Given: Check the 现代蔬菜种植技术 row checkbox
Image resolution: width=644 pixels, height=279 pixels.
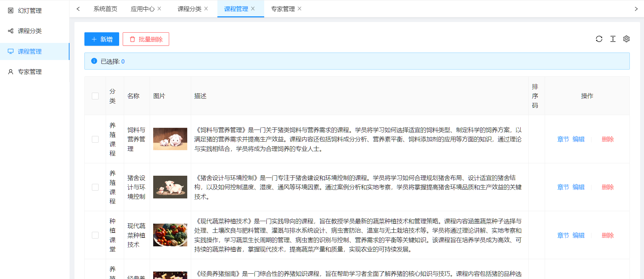Looking at the screenshot, I should point(95,235).
